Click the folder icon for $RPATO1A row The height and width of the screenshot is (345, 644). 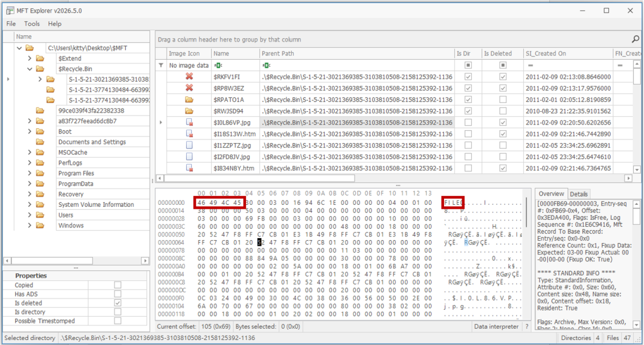pyautogui.click(x=189, y=99)
